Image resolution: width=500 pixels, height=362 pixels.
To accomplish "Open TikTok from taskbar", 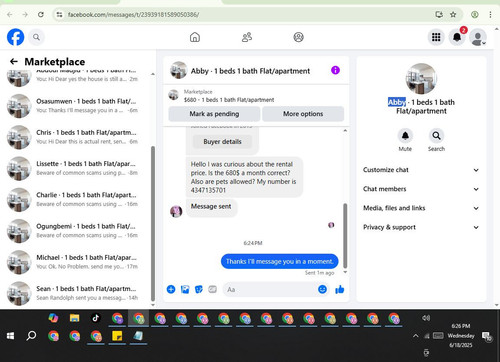I will (96, 318).
